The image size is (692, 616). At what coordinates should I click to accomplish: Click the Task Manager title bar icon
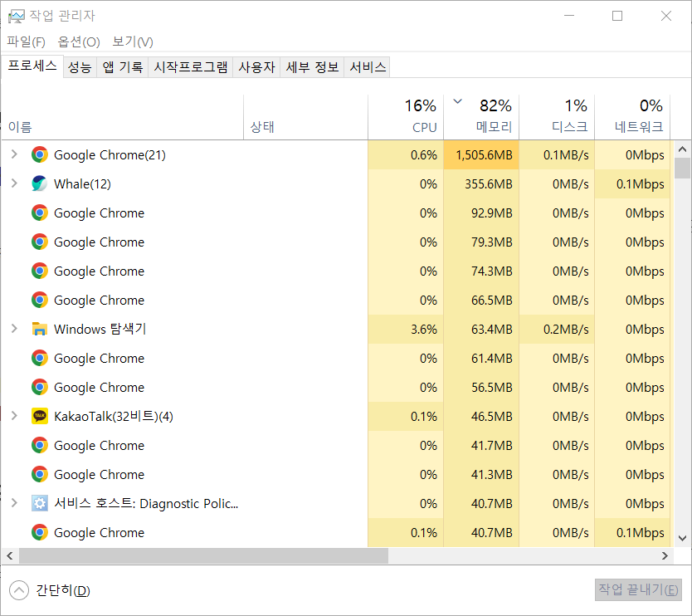pyautogui.click(x=17, y=16)
